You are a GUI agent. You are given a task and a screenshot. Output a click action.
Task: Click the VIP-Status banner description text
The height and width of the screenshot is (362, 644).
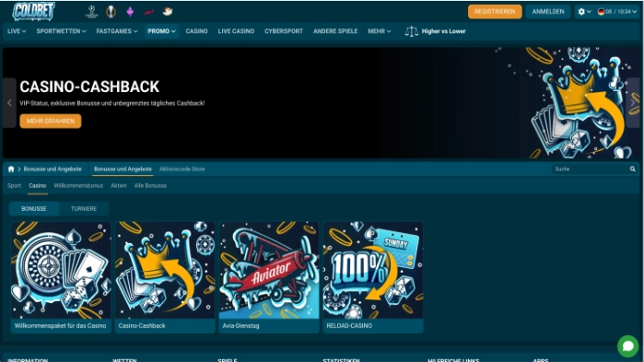pos(112,103)
